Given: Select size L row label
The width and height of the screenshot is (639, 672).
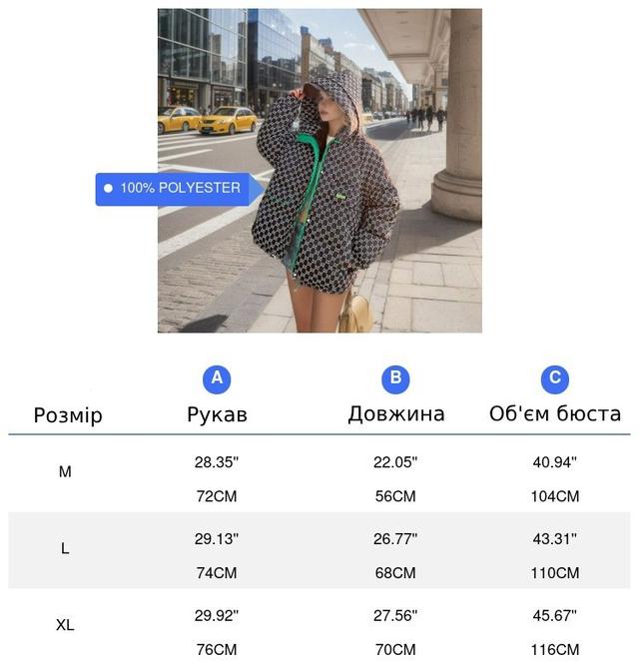Looking at the screenshot, I should pos(65,548).
